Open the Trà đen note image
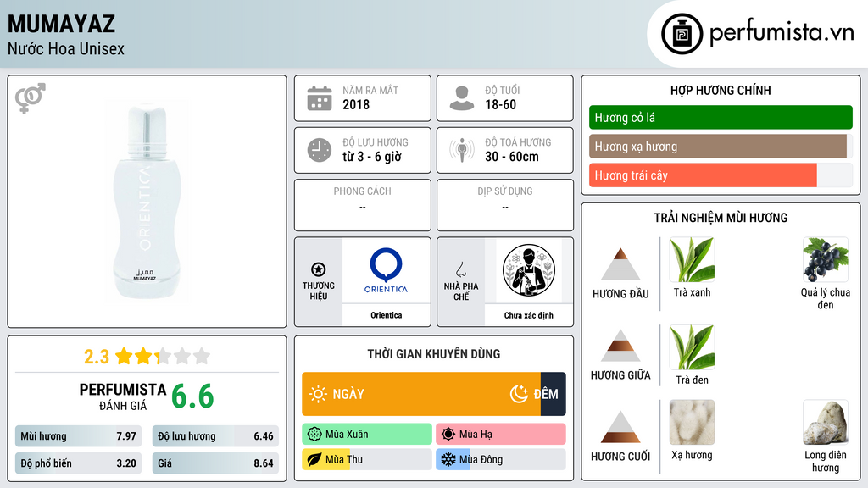This screenshot has width=868, height=488. [692, 347]
